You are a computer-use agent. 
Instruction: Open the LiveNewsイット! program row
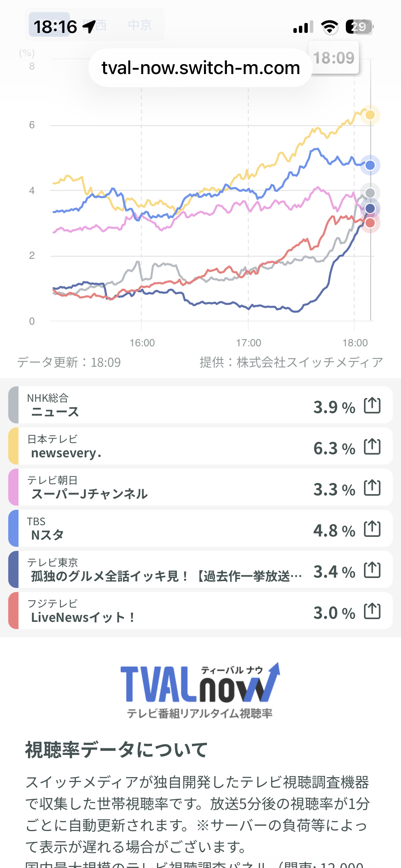165,611
